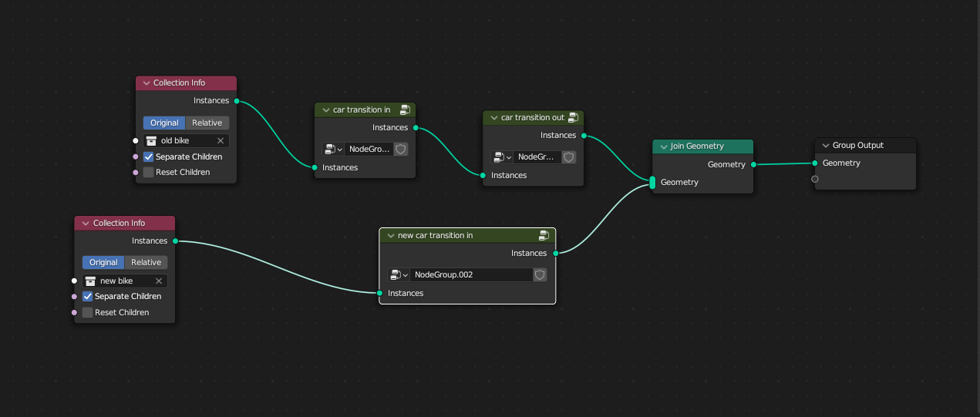Viewport: 980px width, 417px height.
Task: Click Instances input socket of car transition in
Action: pos(315,167)
